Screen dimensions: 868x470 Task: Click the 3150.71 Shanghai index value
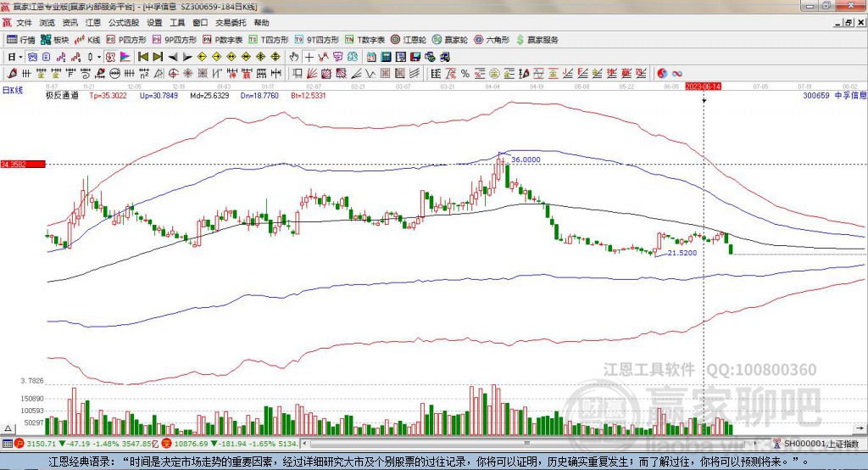click(41, 444)
